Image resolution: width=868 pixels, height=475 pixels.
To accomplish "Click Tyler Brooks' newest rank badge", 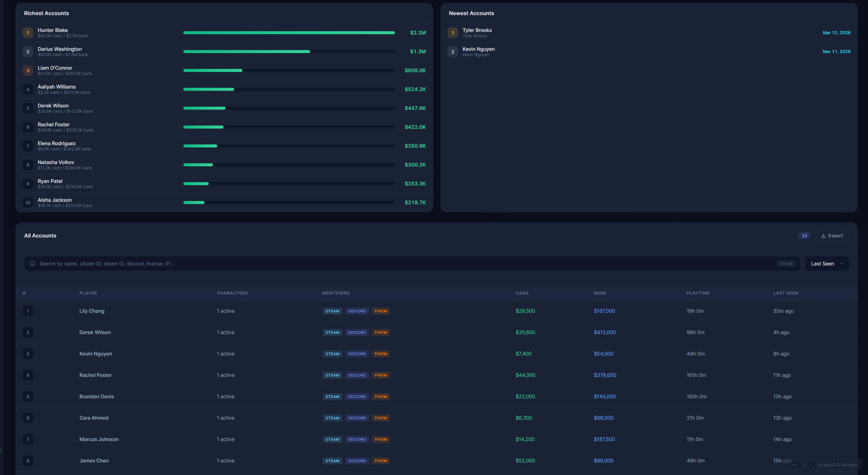I will tap(453, 33).
